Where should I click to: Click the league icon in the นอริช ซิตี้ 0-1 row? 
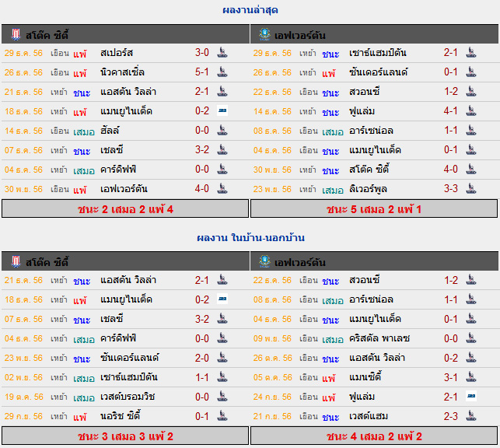pyautogui.click(x=222, y=416)
